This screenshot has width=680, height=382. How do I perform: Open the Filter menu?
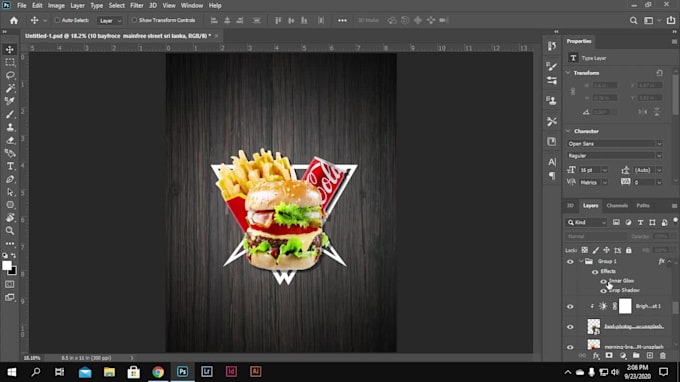coord(137,6)
